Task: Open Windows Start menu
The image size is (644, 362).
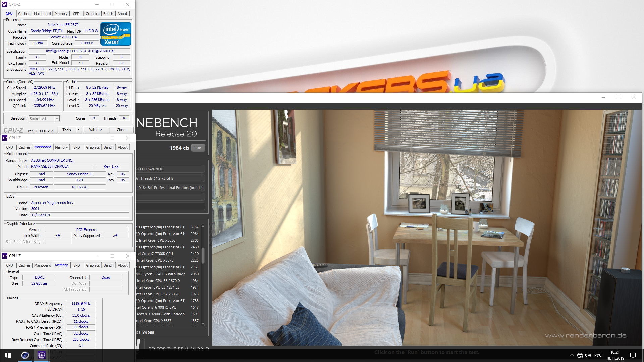Action: click(x=8, y=355)
